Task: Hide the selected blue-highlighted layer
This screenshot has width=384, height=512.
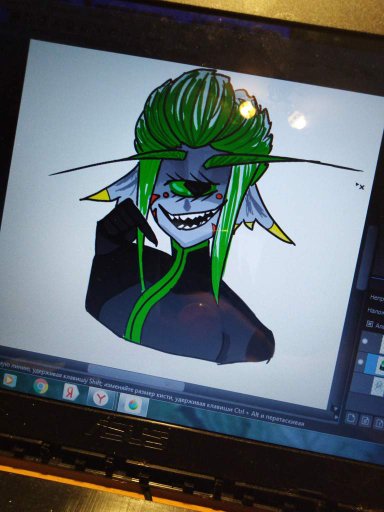Action: tap(360, 362)
